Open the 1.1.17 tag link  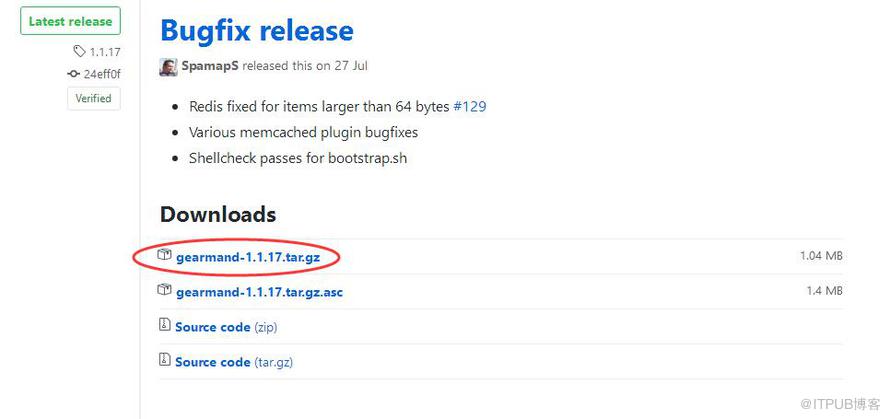(x=105, y=52)
